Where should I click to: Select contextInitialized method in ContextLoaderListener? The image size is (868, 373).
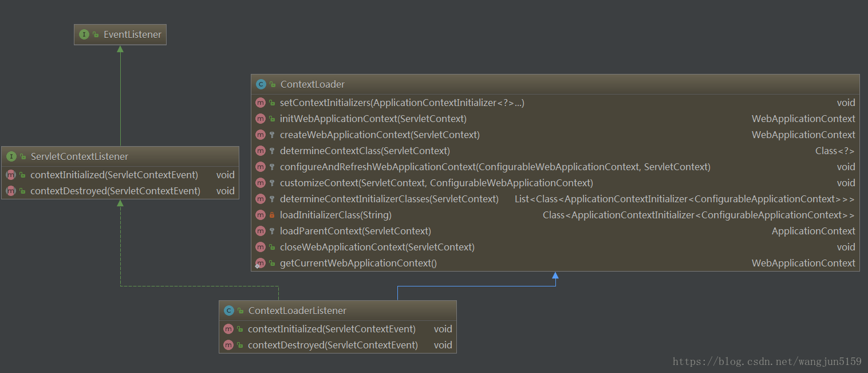pyautogui.click(x=338, y=329)
